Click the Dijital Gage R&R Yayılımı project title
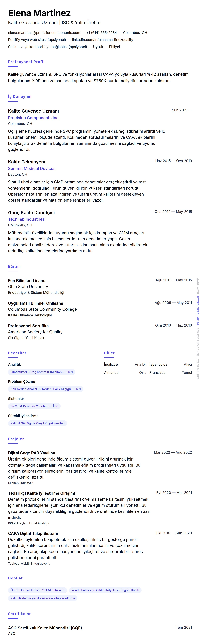Viewport: 200px width, 644px height. click(32, 453)
